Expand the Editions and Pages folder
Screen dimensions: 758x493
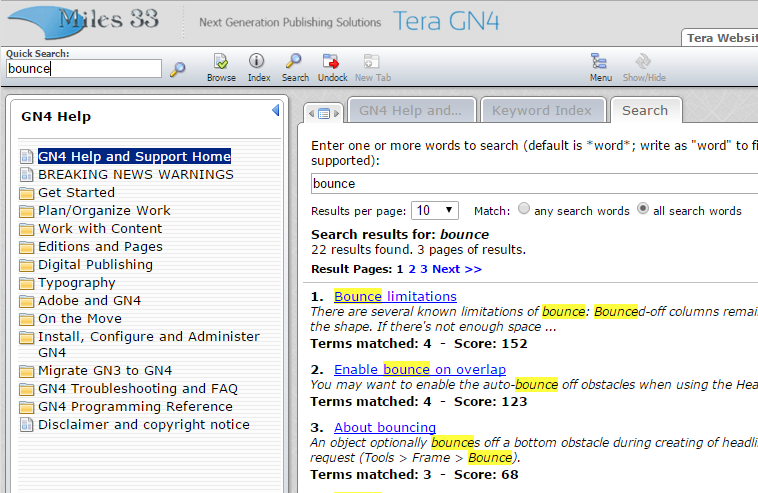click(x=27, y=247)
